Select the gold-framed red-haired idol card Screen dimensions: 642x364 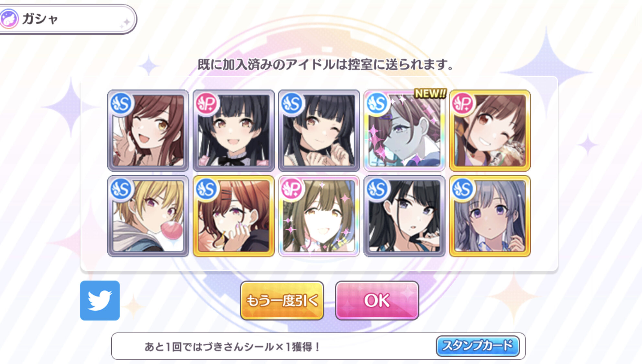233,216
